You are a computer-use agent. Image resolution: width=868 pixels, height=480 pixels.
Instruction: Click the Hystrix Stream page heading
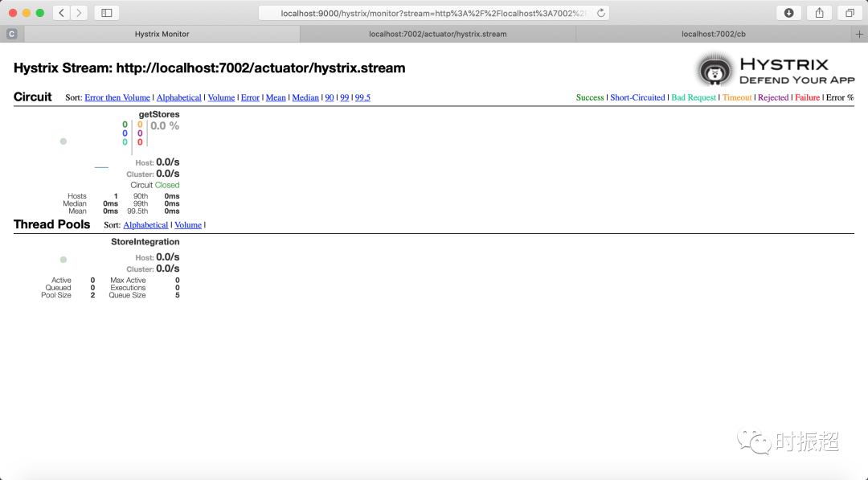pos(209,68)
